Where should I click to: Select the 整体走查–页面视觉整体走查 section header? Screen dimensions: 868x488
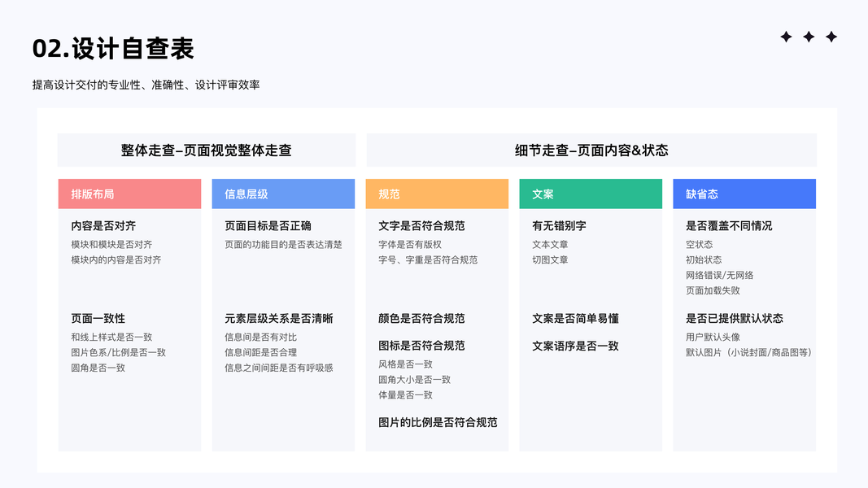207,150
